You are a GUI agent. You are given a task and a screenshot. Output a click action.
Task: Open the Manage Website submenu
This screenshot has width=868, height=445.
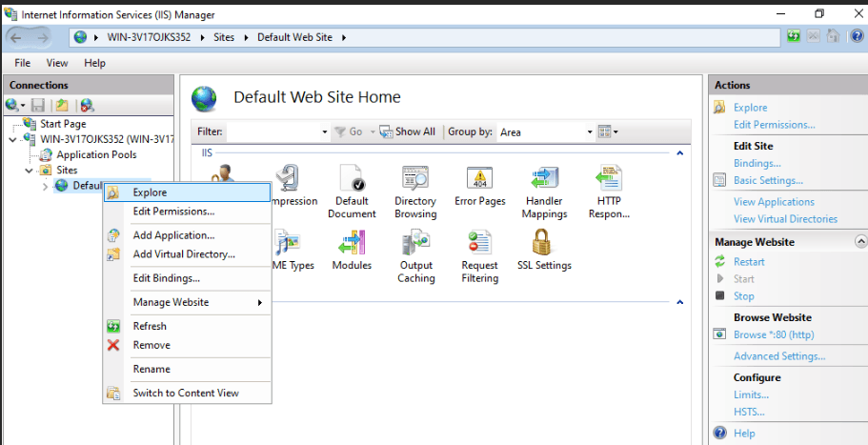click(x=187, y=302)
